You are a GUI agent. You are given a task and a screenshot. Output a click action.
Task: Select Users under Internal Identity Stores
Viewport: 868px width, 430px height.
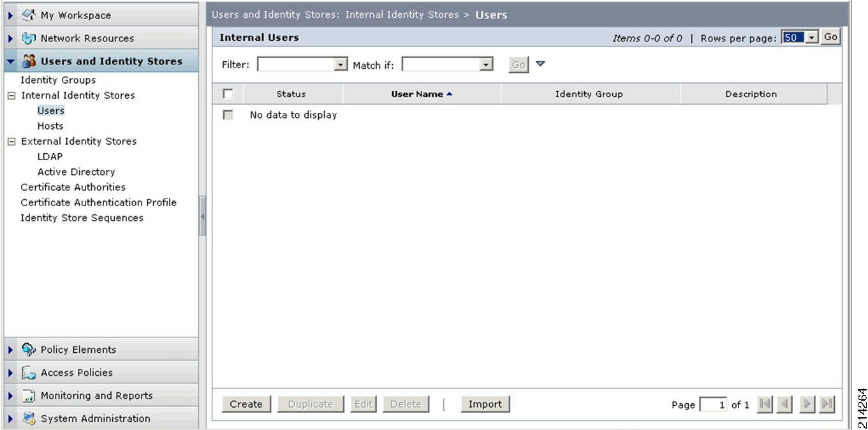tap(51, 110)
